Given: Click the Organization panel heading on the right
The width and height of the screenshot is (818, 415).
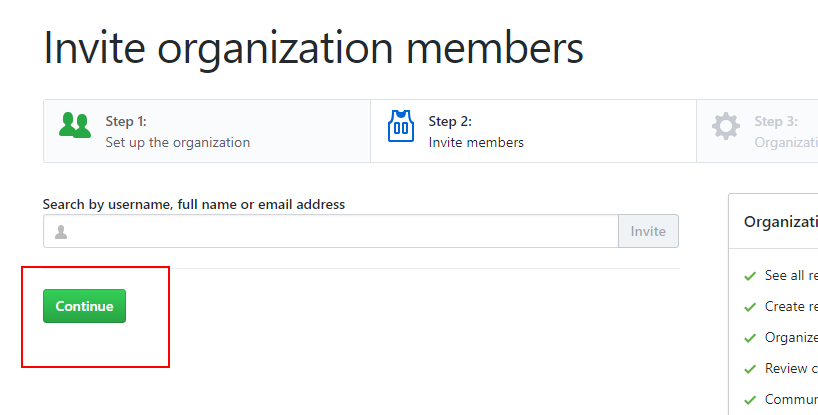Looking at the screenshot, I should [780, 222].
